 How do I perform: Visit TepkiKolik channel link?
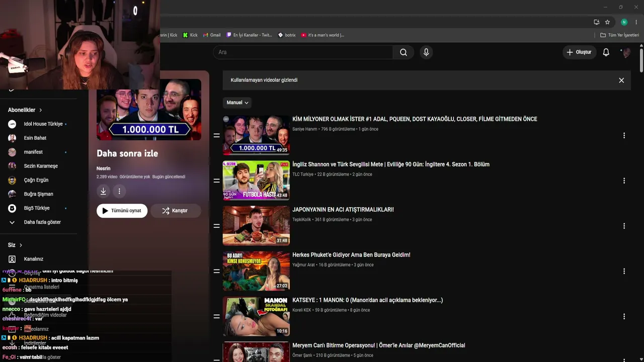click(x=302, y=220)
